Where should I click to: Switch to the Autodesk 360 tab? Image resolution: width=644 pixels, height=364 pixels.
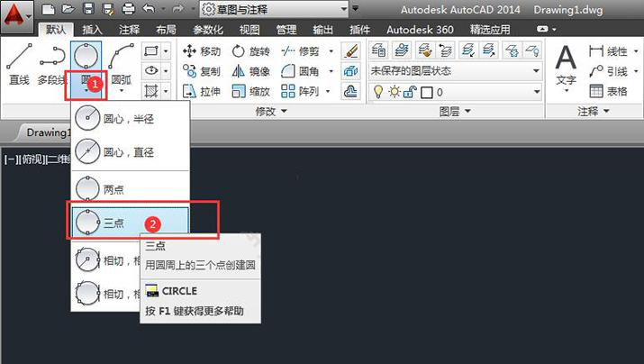tap(420, 30)
